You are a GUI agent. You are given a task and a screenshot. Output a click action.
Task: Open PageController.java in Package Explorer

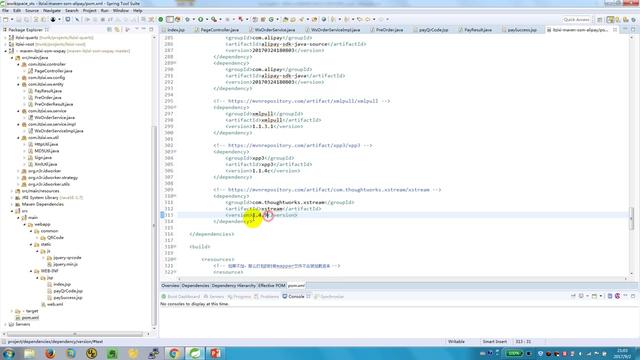point(53,71)
